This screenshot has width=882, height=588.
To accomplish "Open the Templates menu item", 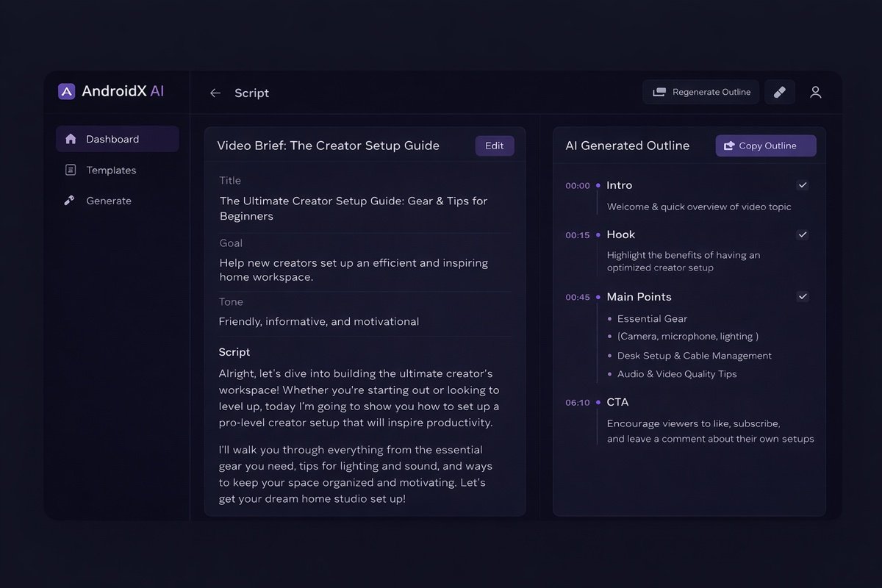I will (111, 170).
